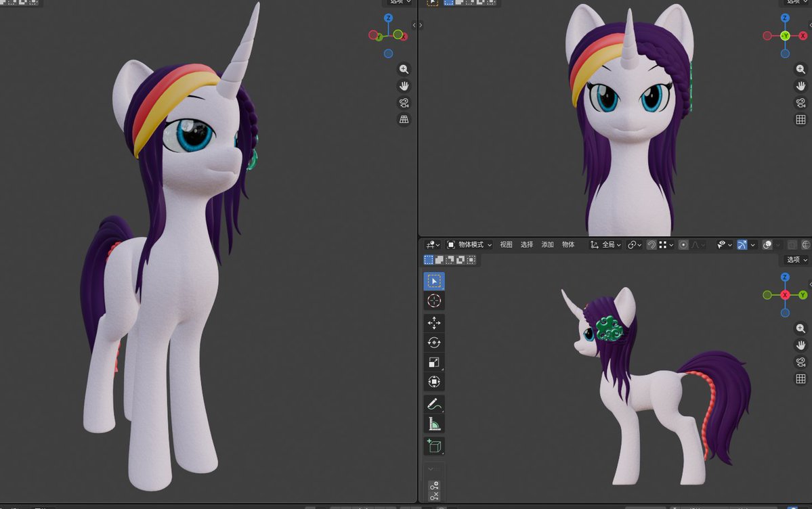Toggle camera view in the perspective pony viewport

(404, 102)
